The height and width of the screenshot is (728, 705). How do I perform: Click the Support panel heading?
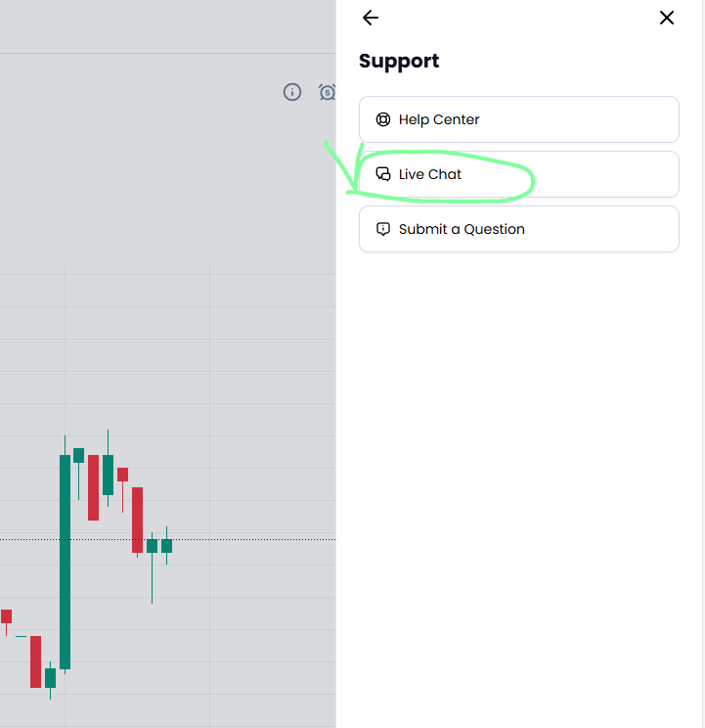pyautogui.click(x=399, y=61)
